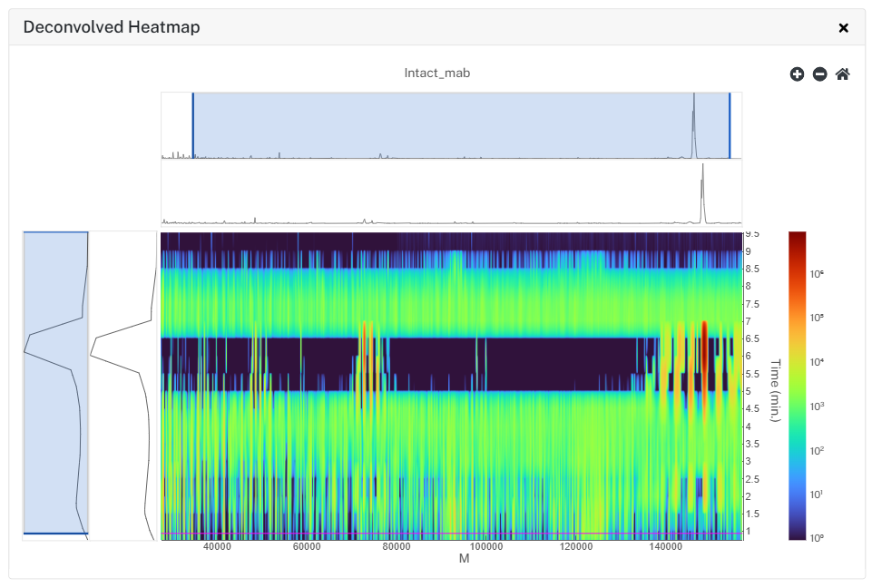
Task: Click the color bar near 10² level
Action: (797, 451)
